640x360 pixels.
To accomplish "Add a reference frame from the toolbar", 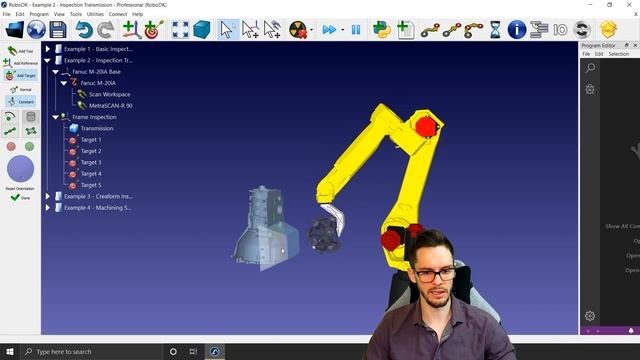I will click(131, 30).
